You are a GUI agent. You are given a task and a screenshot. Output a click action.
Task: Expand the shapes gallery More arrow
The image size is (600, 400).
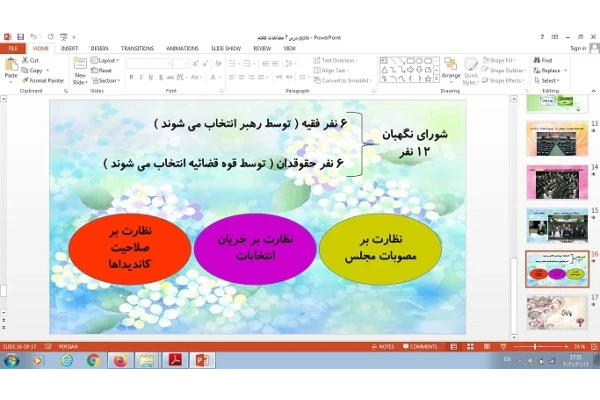pos(436,79)
